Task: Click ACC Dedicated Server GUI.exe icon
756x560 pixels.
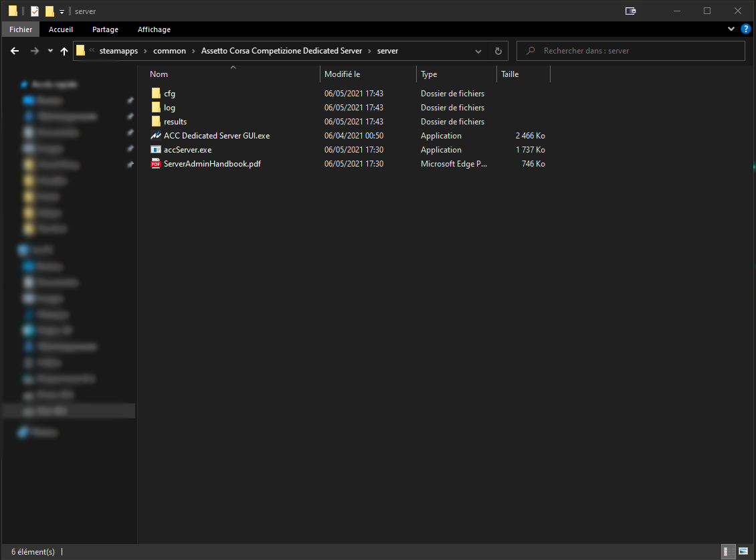Action: [x=156, y=136]
